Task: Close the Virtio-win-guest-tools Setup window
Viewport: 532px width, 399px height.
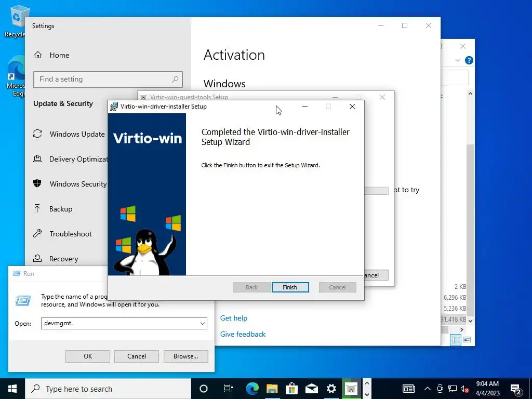Action: point(382,97)
